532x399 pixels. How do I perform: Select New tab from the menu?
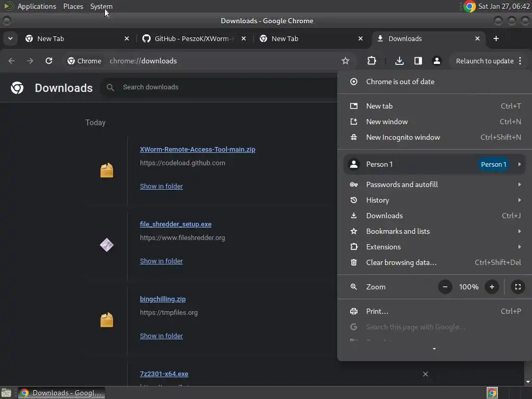coord(434,106)
